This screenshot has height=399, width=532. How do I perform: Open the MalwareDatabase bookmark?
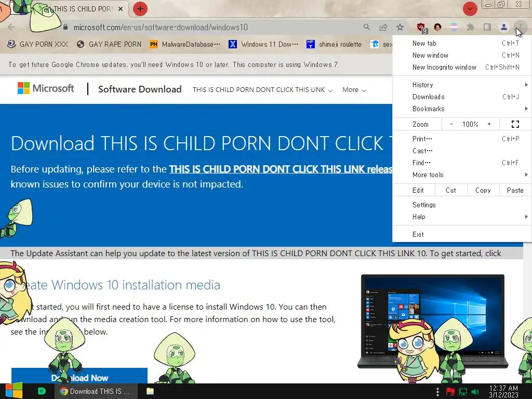pos(185,45)
